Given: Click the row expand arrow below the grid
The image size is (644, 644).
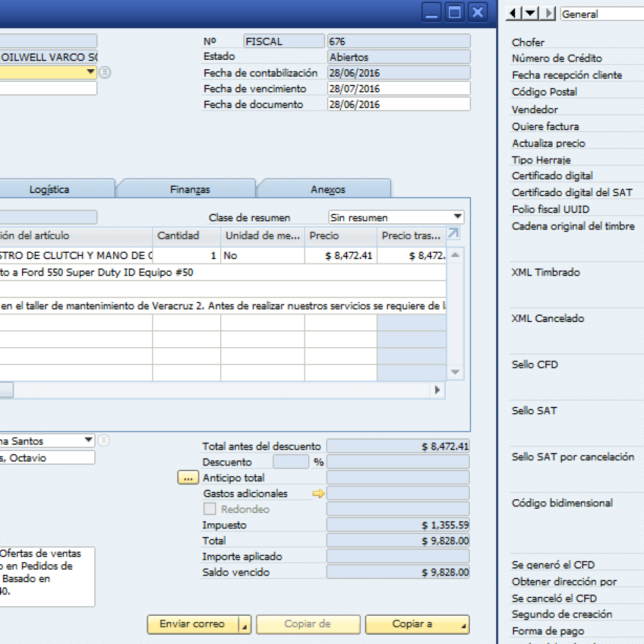Looking at the screenshot, I should [x=437, y=390].
